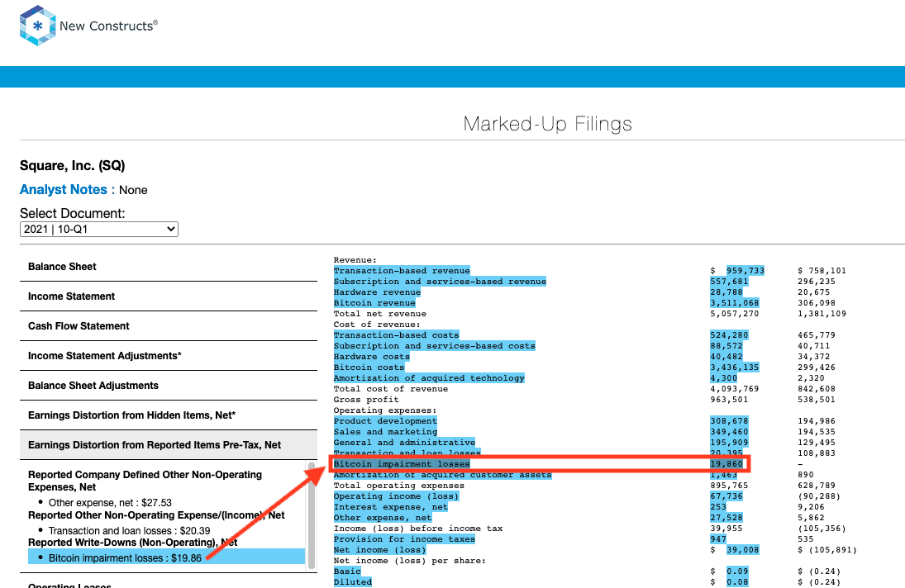
Task: Open the Cash Flow Statement section
Action: (x=169, y=325)
